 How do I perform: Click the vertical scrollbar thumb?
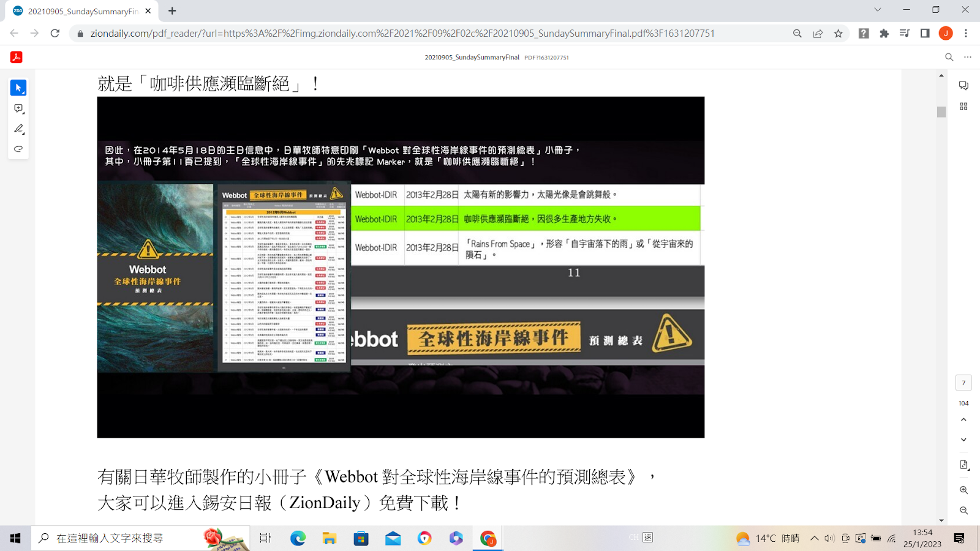tap(941, 111)
